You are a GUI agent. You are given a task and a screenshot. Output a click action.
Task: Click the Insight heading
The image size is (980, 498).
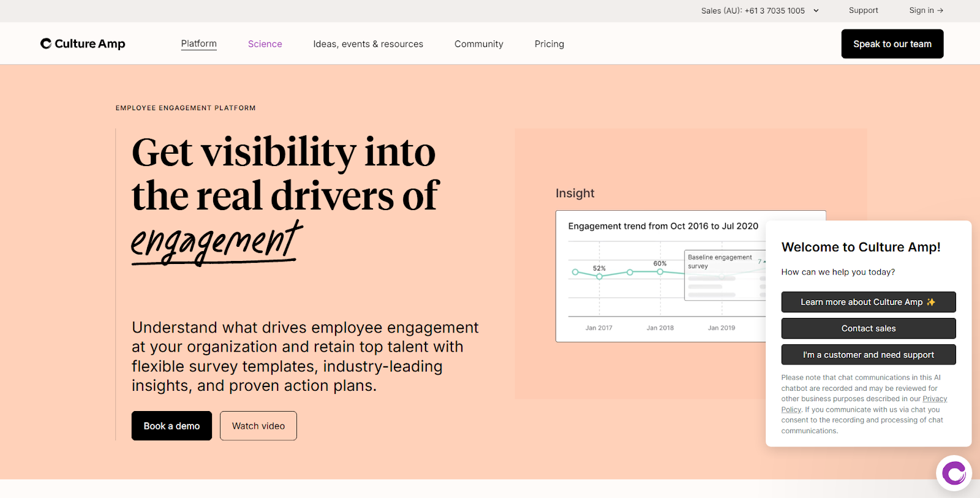(575, 193)
